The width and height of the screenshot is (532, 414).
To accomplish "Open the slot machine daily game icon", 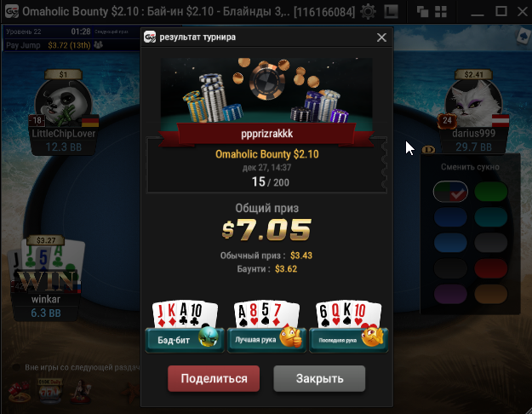I will [49, 390].
